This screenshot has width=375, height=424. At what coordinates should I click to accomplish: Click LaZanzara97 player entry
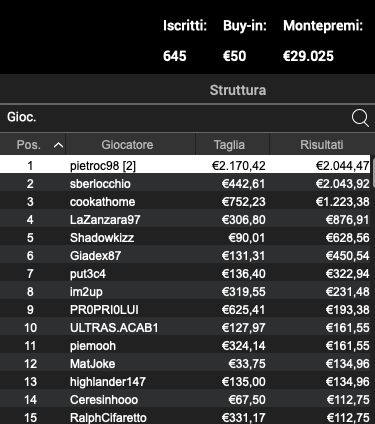click(185, 219)
